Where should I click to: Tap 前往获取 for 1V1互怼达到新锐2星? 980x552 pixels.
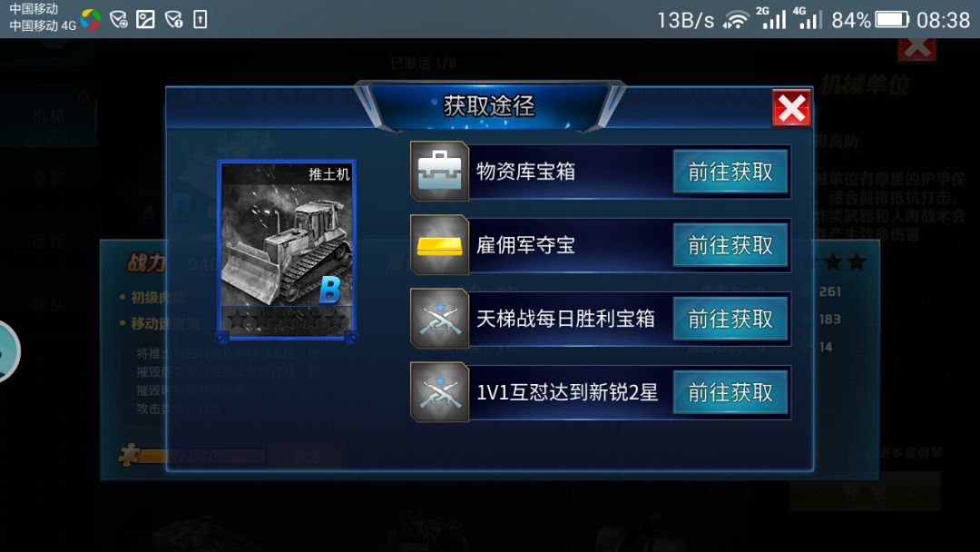730,392
